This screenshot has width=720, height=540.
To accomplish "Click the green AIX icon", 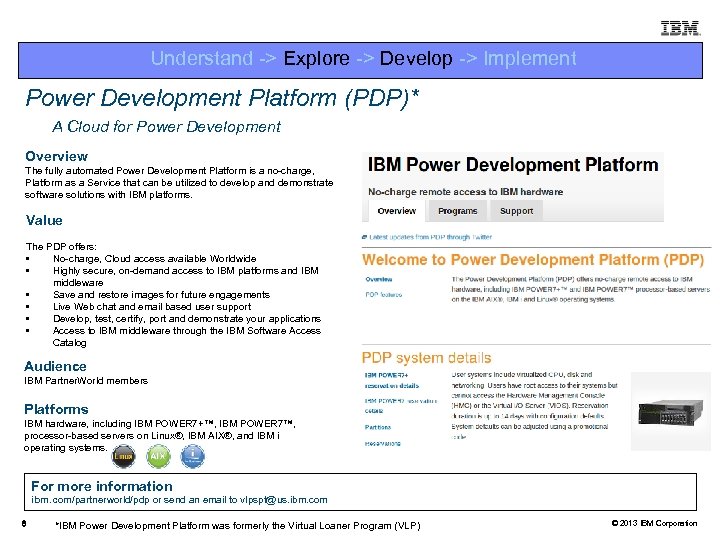I will tap(158, 456).
